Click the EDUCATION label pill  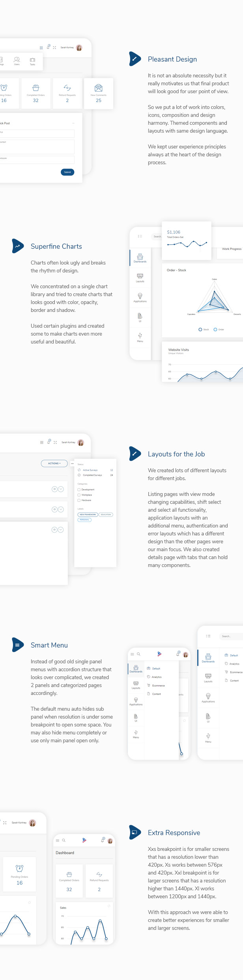tap(106, 514)
